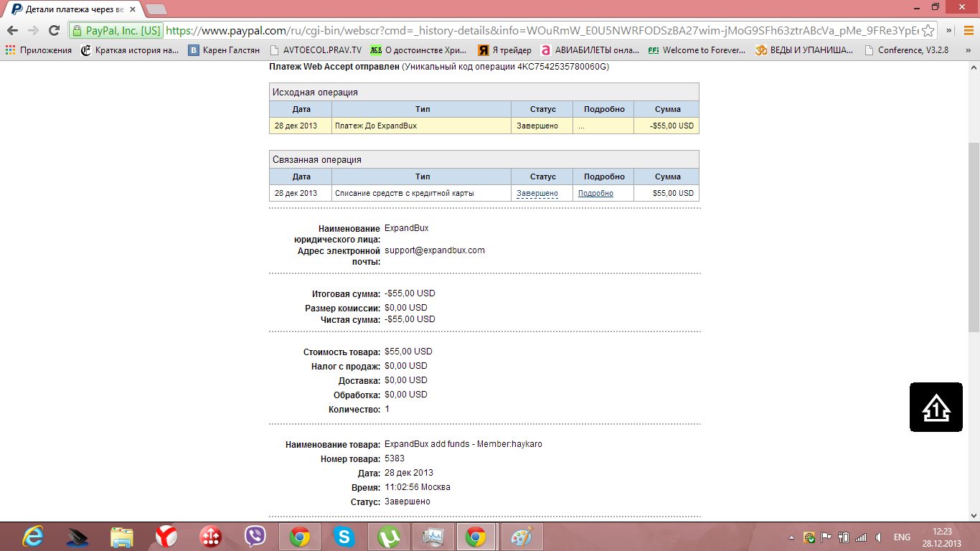Go back to the previous page
980x551 pixels.
pyautogui.click(x=12, y=30)
